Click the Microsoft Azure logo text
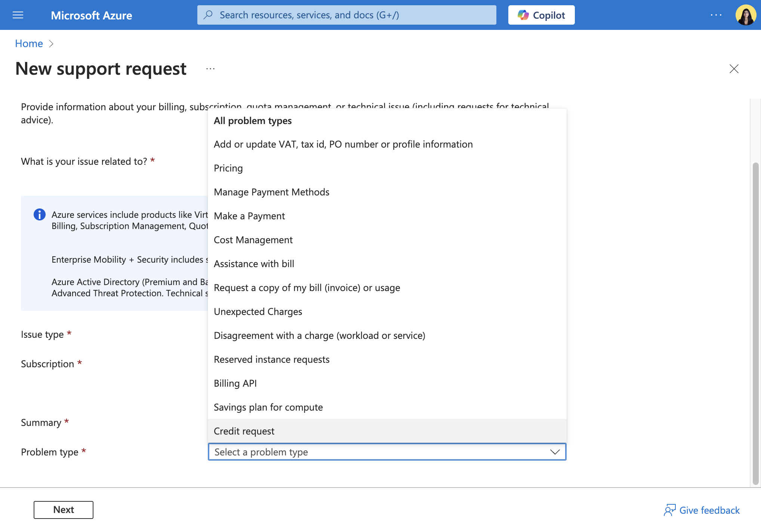Viewport: 761px width, 532px height. point(91,15)
